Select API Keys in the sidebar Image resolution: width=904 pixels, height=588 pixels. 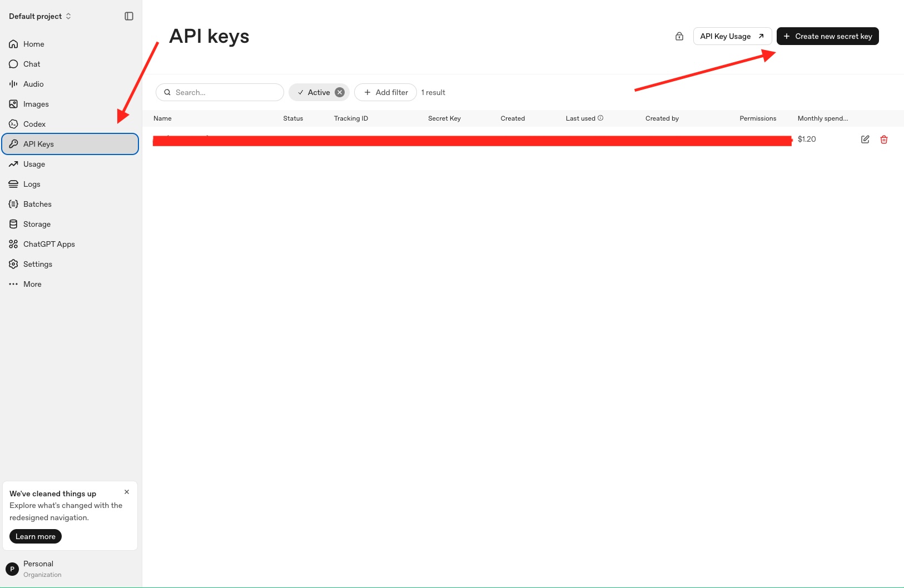[x=70, y=144]
